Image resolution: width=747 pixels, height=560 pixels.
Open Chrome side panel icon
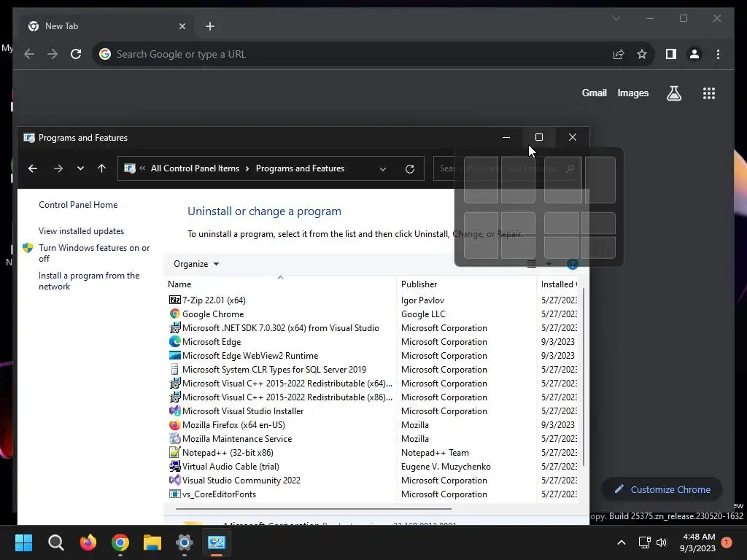(671, 54)
